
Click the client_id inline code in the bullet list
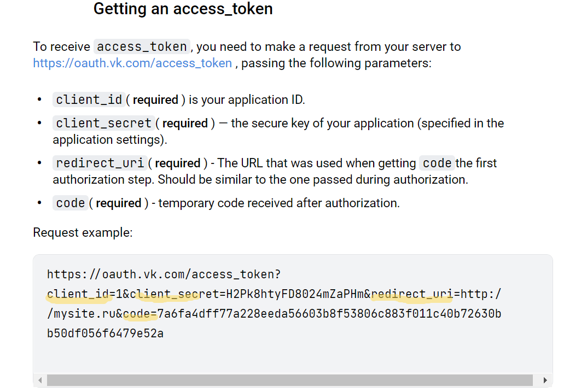pyautogui.click(x=89, y=100)
